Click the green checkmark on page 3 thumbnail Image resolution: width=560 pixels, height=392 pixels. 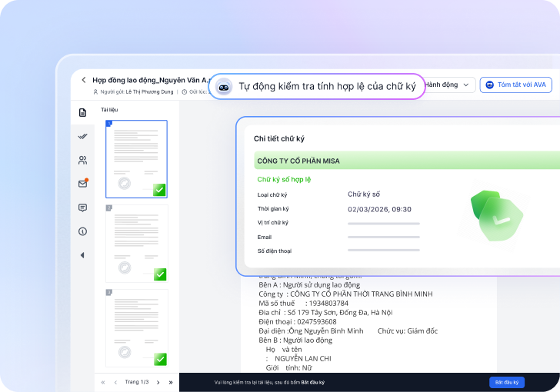(x=160, y=359)
